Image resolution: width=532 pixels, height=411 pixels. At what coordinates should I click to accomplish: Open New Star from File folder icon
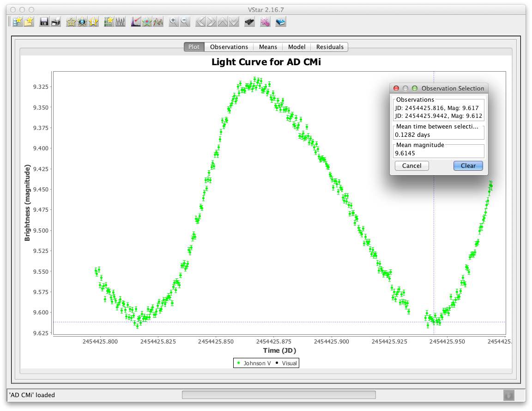point(29,22)
